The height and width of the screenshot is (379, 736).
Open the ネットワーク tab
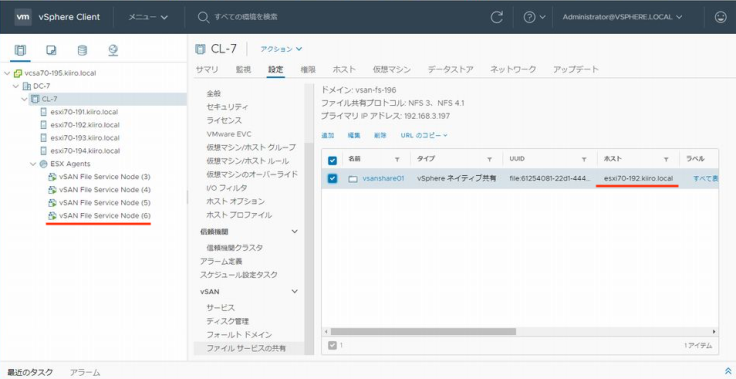pos(513,70)
